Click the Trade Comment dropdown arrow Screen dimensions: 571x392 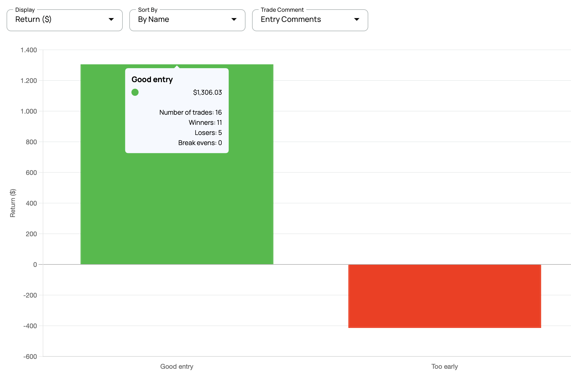pos(356,19)
